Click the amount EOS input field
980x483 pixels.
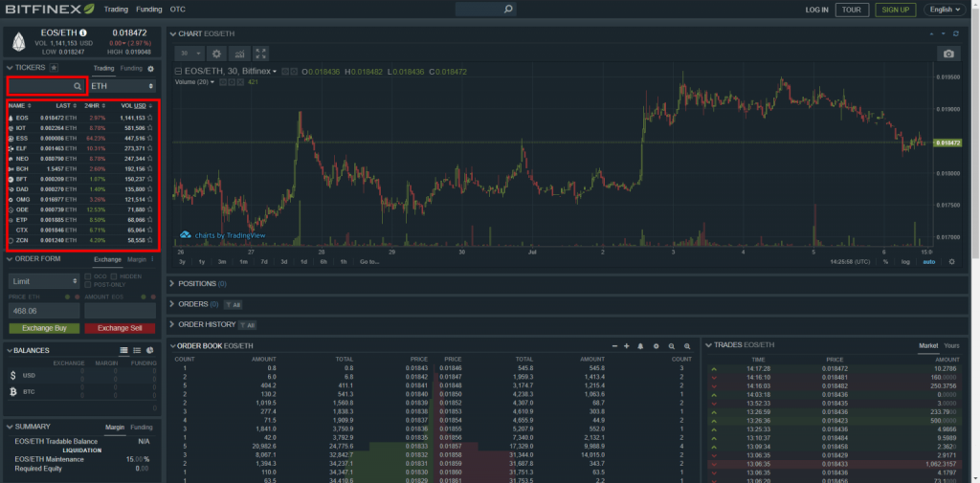[120, 311]
